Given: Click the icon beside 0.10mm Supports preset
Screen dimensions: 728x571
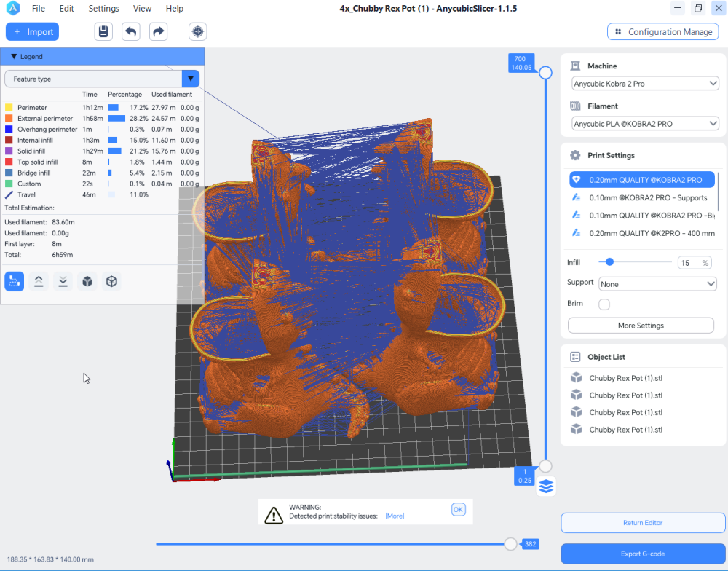Looking at the screenshot, I should pyautogui.click(x=576, y=197).
